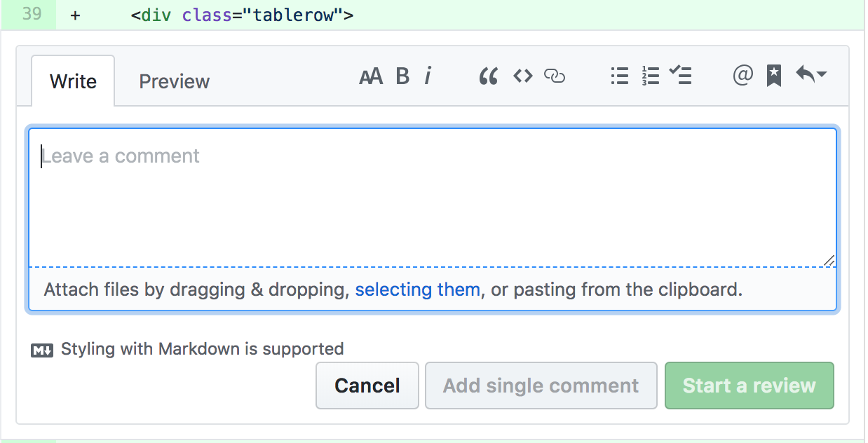Reference an issue with the bookmark icon
The image size is (868, 443).
point(774,76)
